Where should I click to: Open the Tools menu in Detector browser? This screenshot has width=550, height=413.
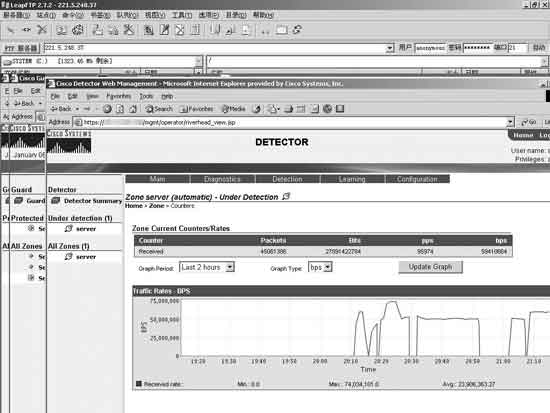[x=146, y=96]
